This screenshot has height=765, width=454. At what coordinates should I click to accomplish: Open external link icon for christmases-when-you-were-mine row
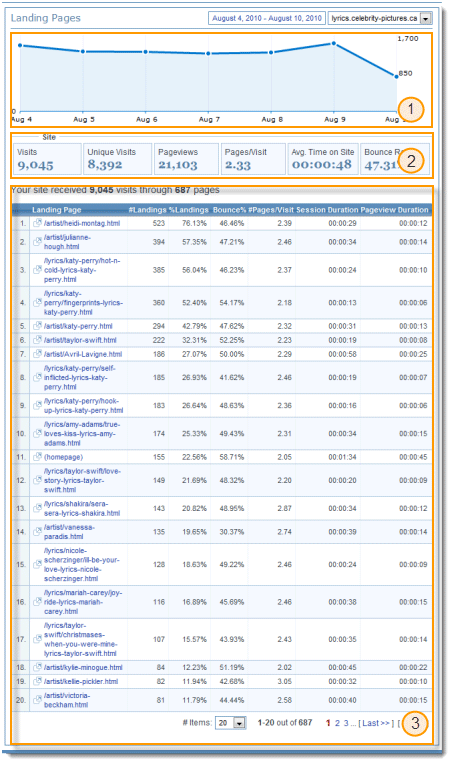click(x=37, y=639)
